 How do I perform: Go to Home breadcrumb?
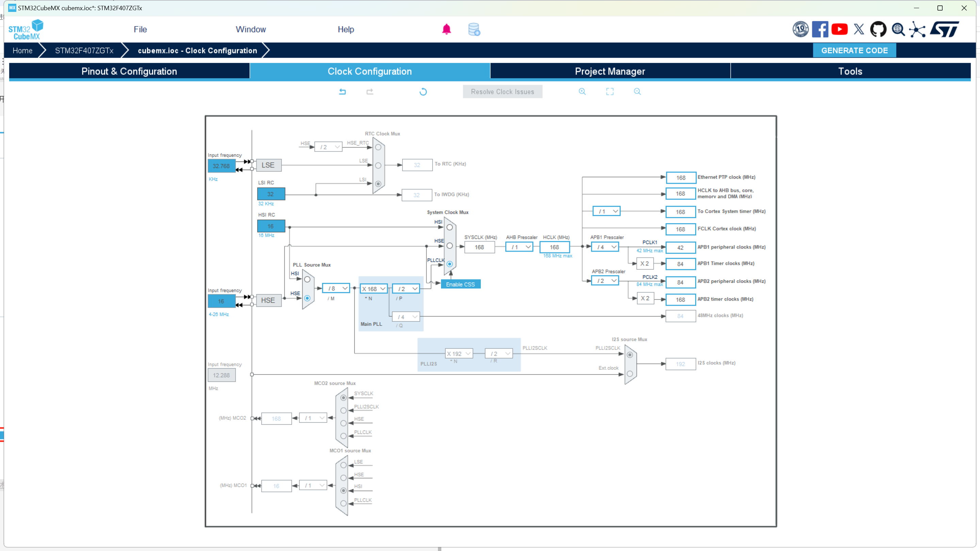point(22,51)
